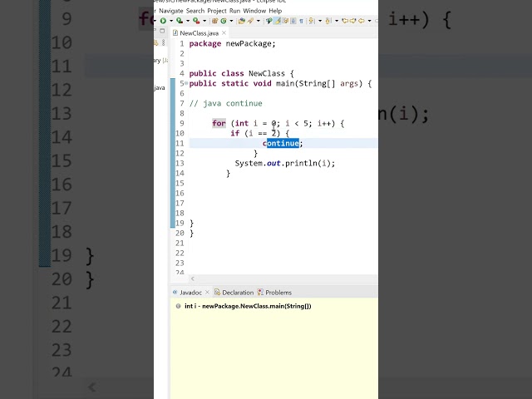
Task: Click the editor horizontal scrollbar left arrow
Action: pos(192,278)
